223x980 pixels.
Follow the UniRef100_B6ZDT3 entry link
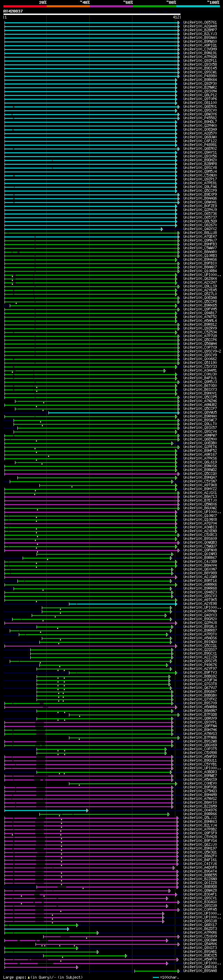tap(200, 929)
